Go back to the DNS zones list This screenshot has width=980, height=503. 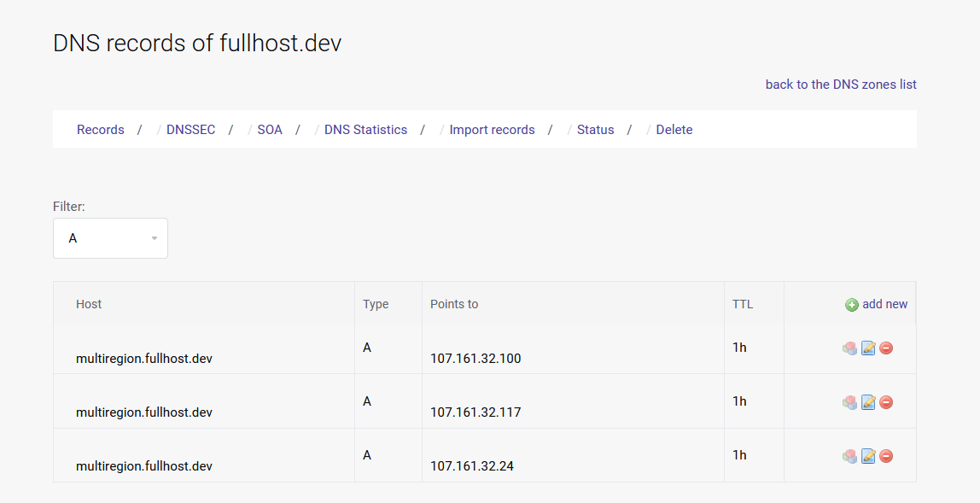click(841, 84)
